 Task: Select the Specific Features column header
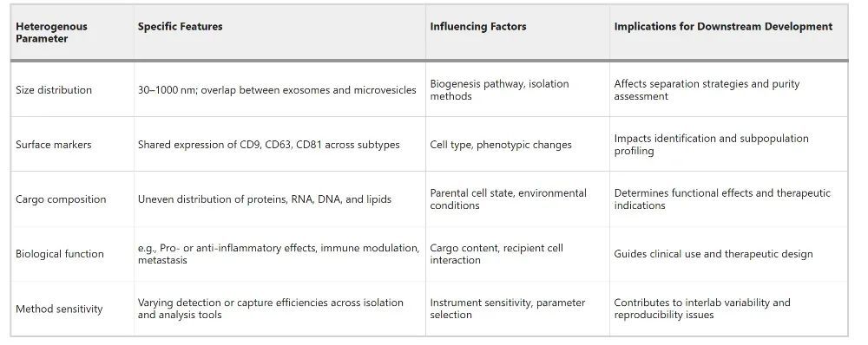(x=180, y=27)
